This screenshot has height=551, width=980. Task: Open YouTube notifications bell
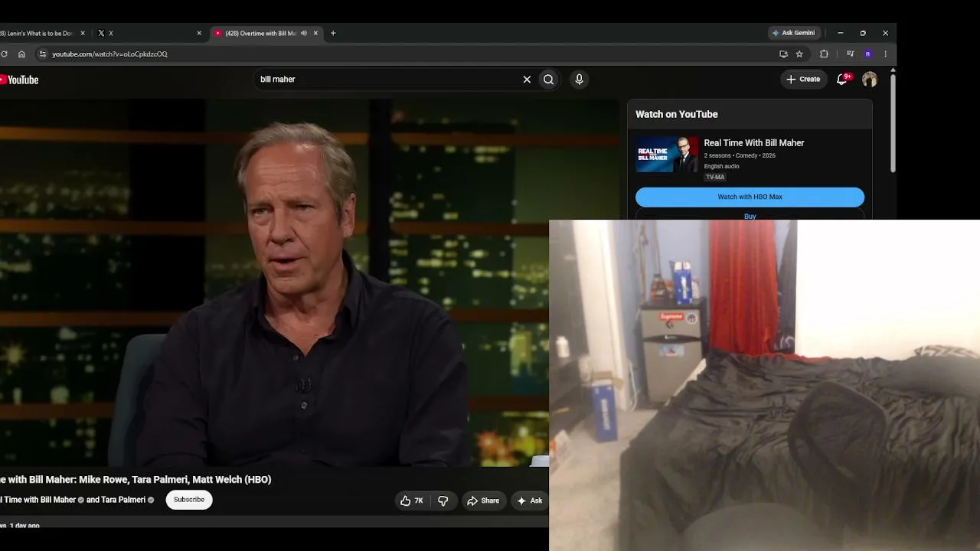click(842, 80)
